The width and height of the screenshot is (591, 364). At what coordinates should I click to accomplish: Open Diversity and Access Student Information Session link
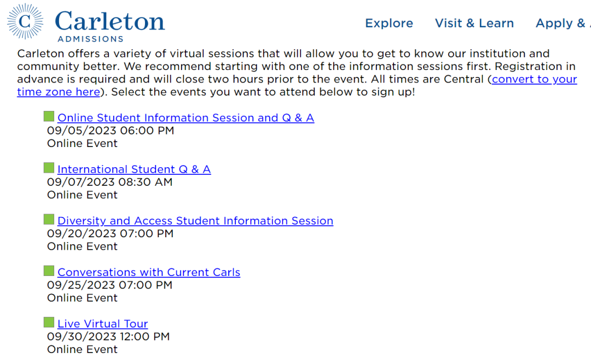(195, 221)
